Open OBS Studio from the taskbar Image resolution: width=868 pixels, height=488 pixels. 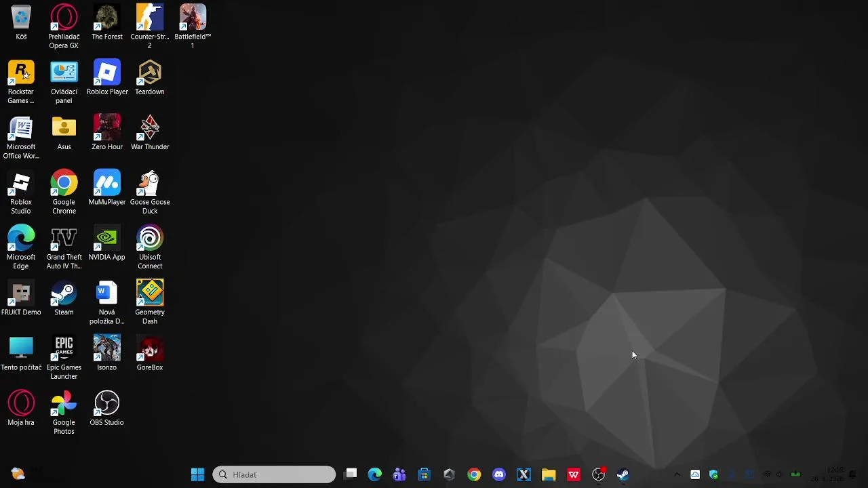(x=598, y=474)
